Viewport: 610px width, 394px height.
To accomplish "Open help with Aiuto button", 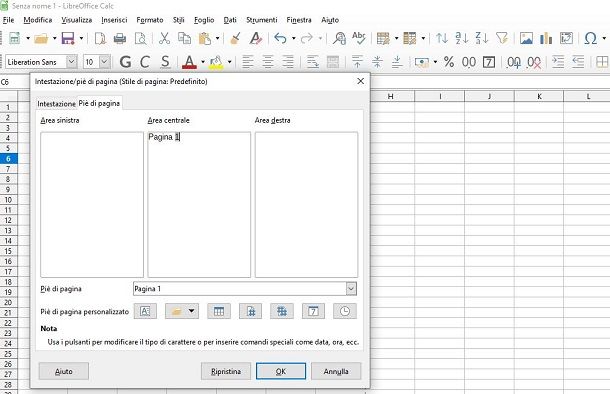I will coord(64,371).
